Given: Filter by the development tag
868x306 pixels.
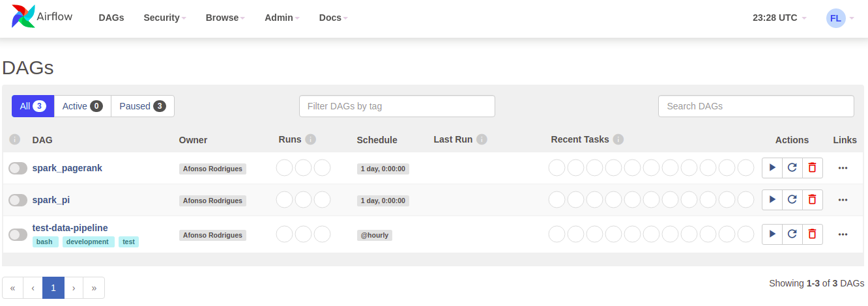Looking at the screenshot, I should point(89,242).
